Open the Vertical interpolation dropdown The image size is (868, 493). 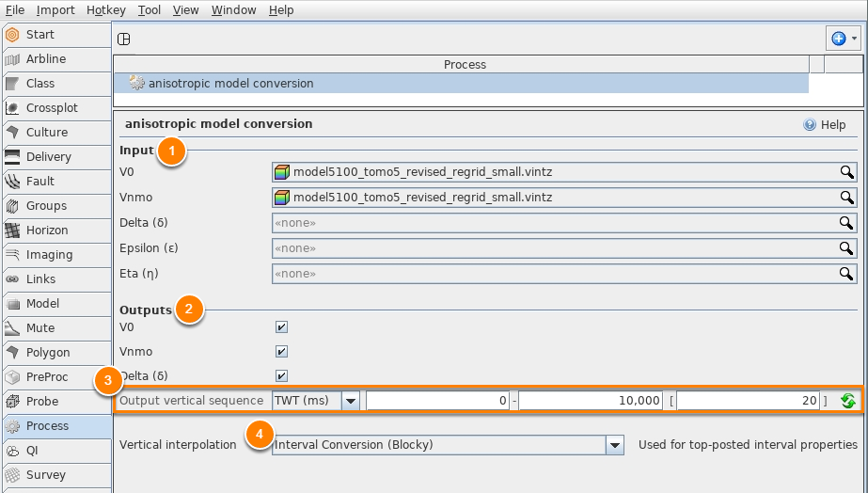615,445
